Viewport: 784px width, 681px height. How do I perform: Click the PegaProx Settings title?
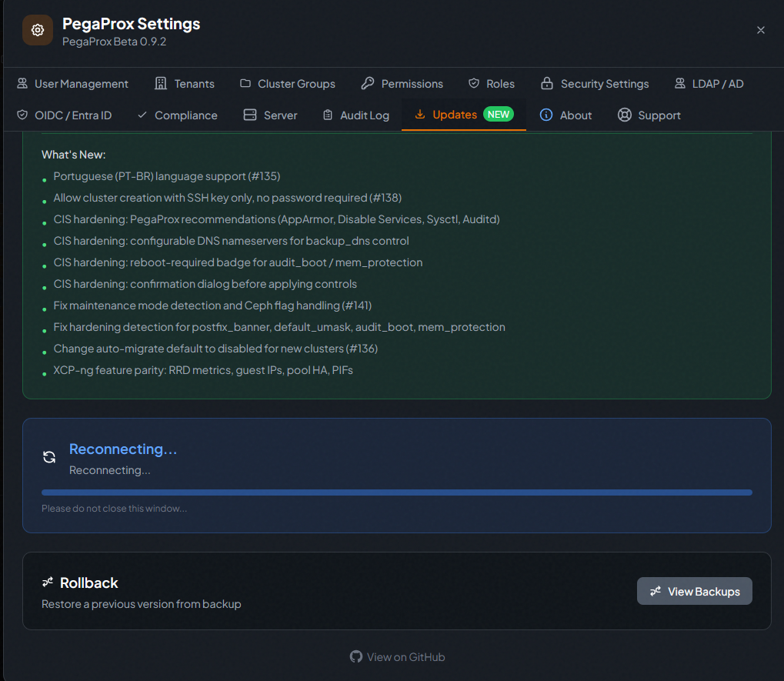(131, 24)
